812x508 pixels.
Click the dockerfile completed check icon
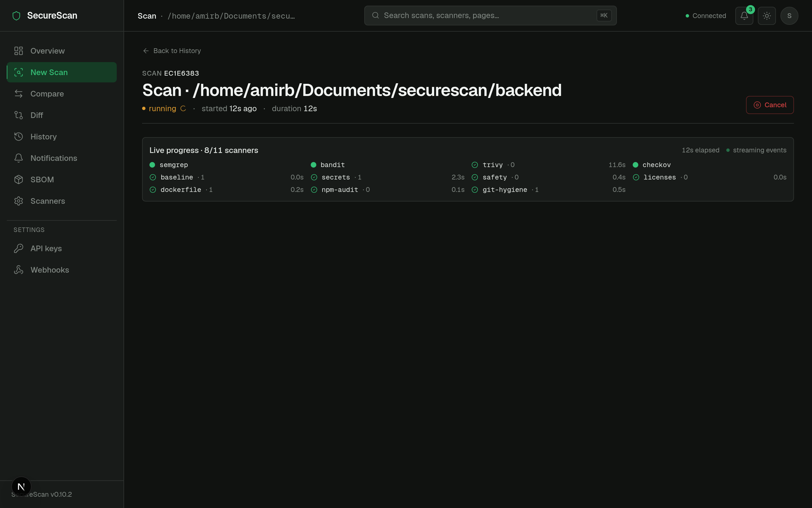coord(153,190)
